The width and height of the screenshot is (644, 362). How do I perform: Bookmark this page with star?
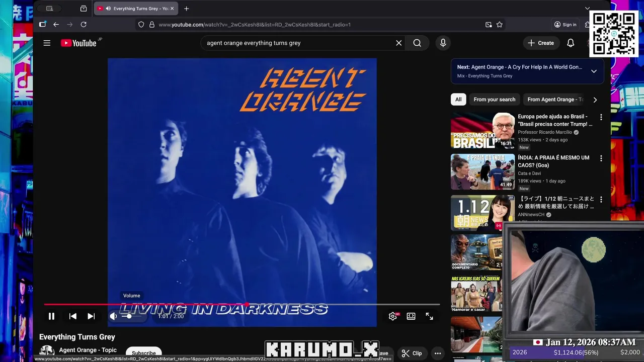(500, 24)
